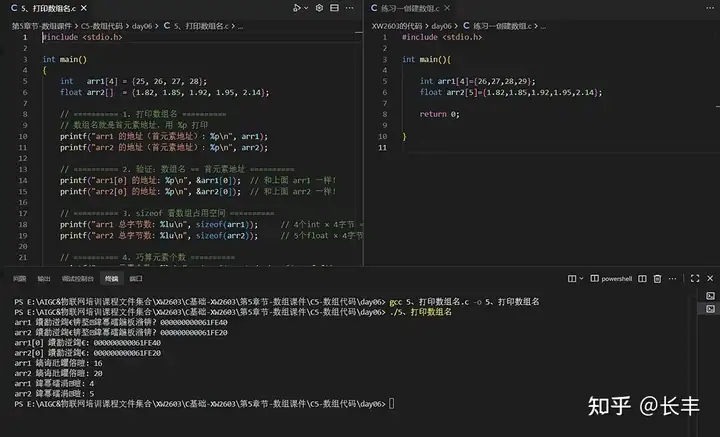Select the first terminal instance icon in side list
The image size is (720, 437).
click(x=710, y=296)
